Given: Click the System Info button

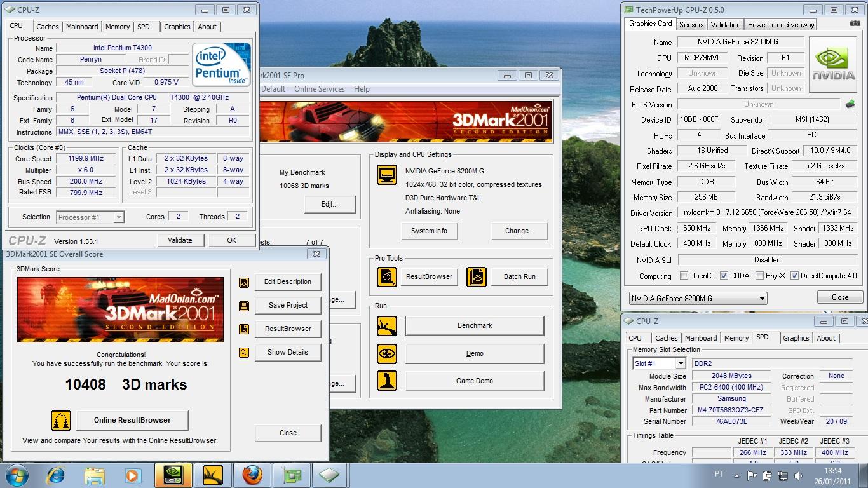Looking at the screenshot, I should tap(429, 231).
